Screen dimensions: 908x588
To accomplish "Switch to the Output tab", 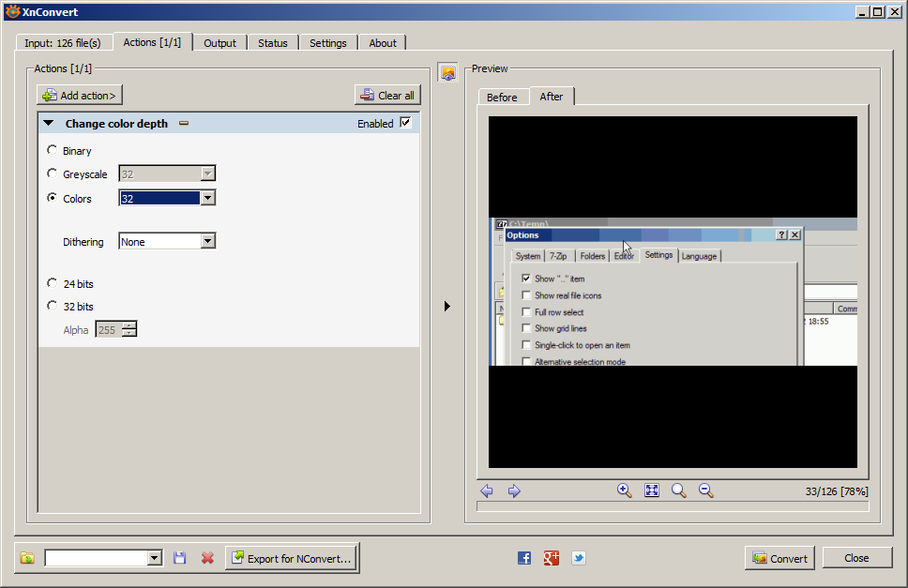I will pyautogui.click(x=220, y=43).
